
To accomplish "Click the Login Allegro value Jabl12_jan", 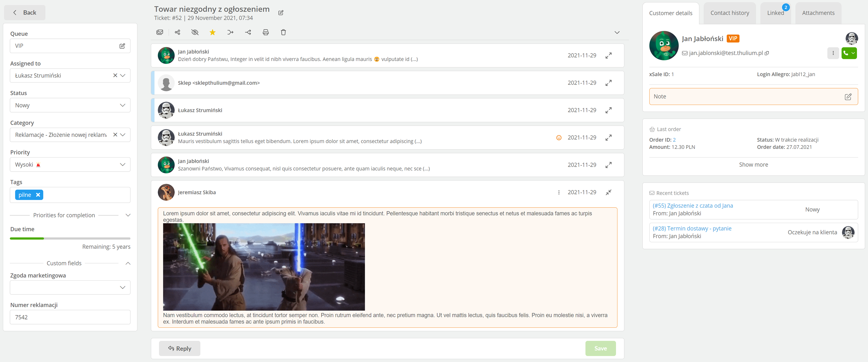I will pyautogui.click(x=803, y=74).
